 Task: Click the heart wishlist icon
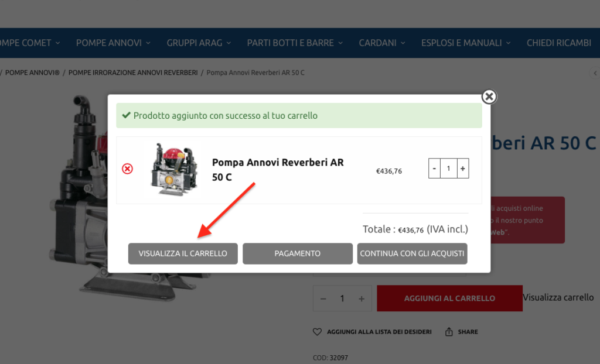tap(317, 332)
